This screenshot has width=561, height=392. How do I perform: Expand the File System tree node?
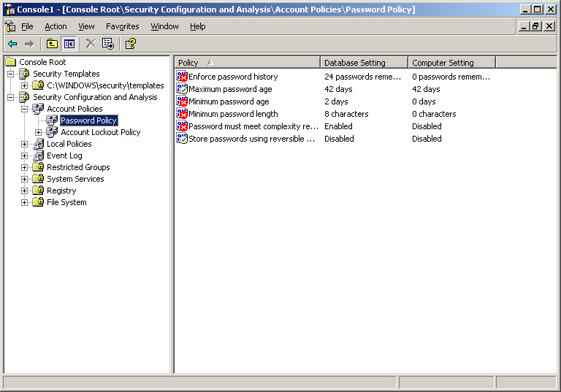(25, 202)
